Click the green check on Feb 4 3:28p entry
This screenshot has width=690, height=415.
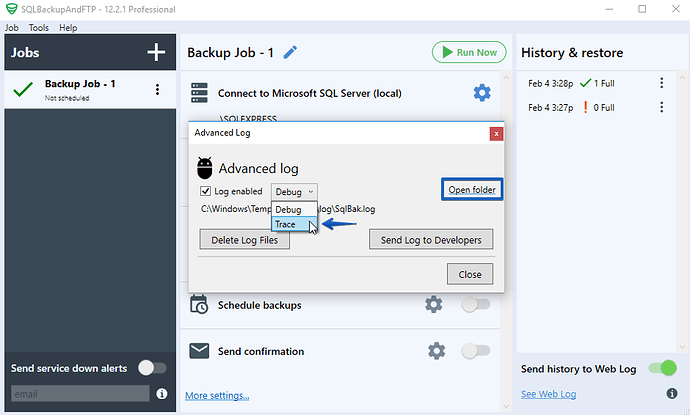coord(585,82)
